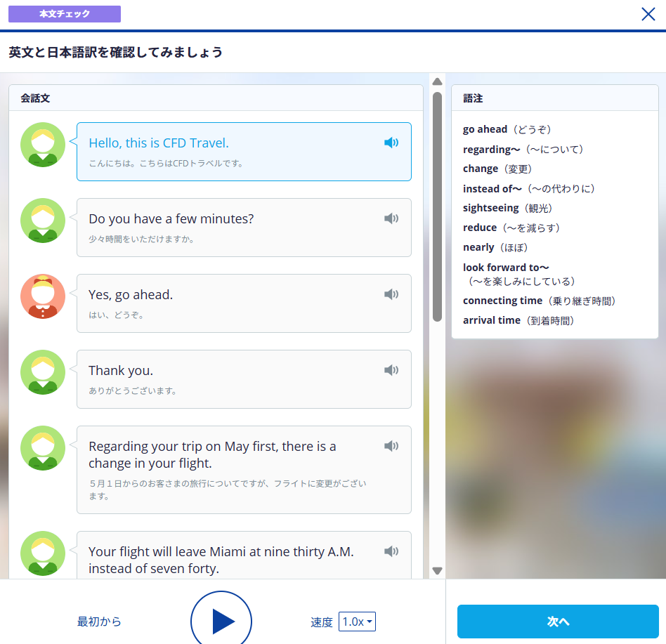Select the "Thank you." dialogue bubble
The image size is (666, 644).
click(244, 379)
